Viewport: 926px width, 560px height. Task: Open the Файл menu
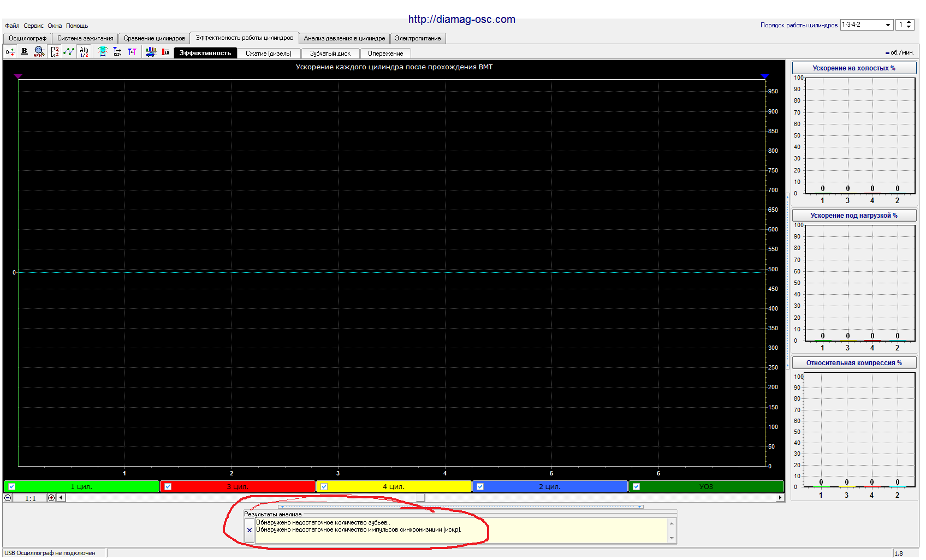coord(12,26)
